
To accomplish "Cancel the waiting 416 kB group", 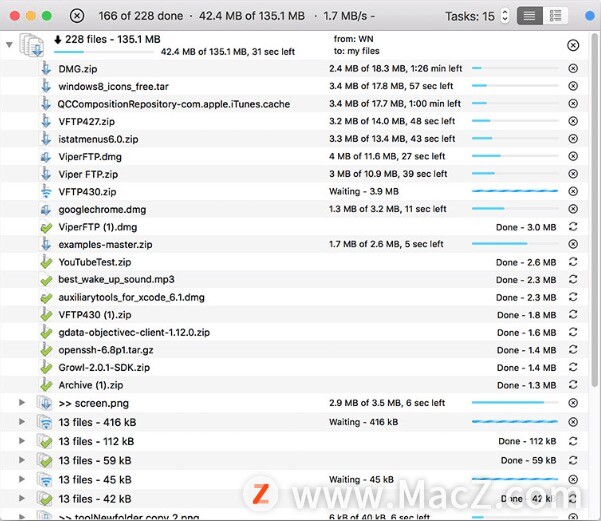I will [x=573, y=422].
